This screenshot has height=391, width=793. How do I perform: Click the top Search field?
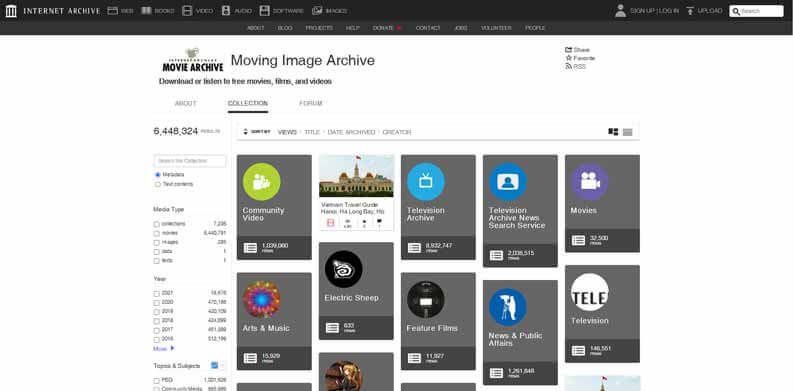[756, 11]
